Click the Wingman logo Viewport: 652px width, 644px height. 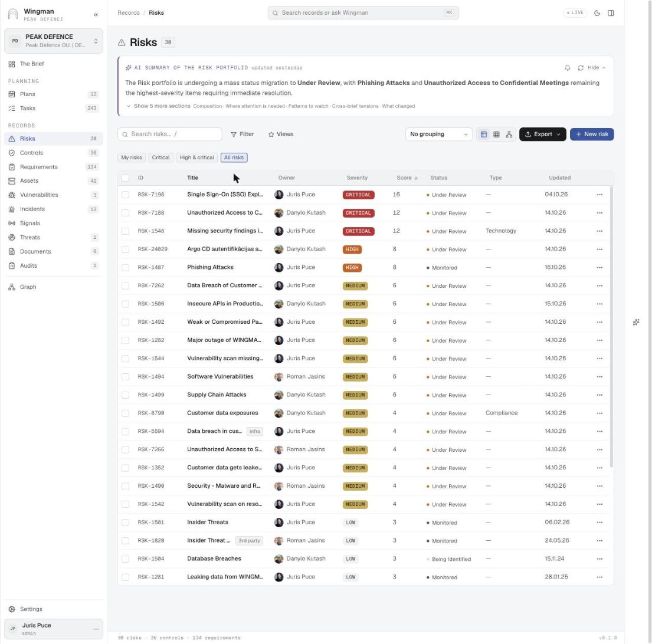tap(14, 14)
